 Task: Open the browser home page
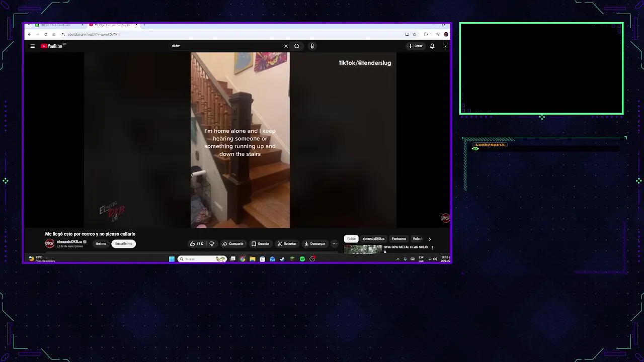pos(54,34)
